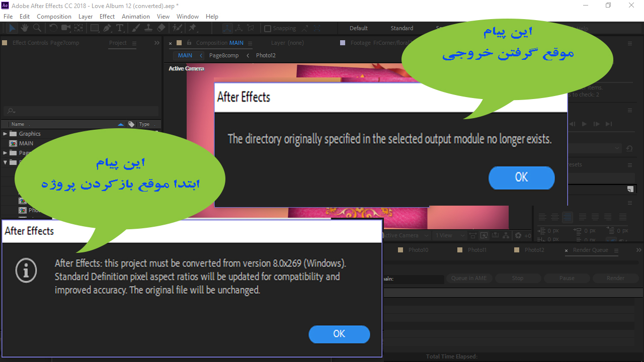Select the Pen tool
644x362 pixels.
[107, 28]
